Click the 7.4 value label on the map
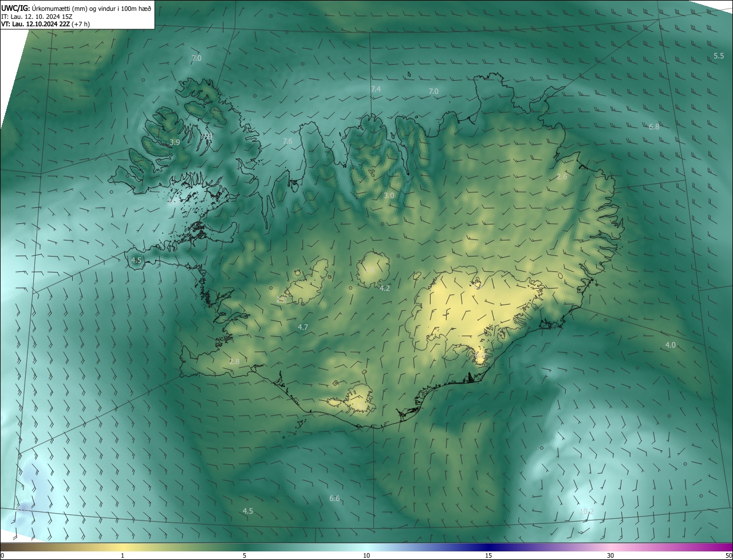The height and width of the screenshot is (560, 733). pos(376,89)
